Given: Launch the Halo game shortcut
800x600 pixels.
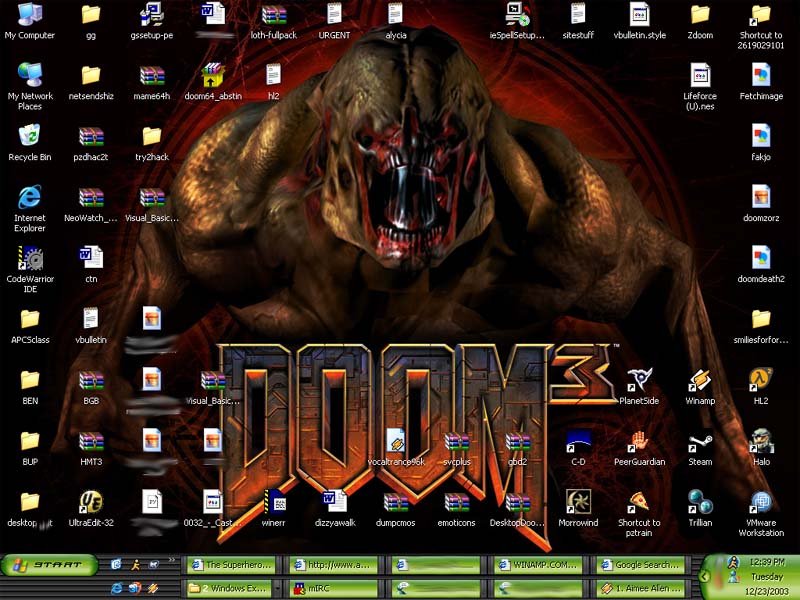Looking at the screenshot, I should [761, 448].
